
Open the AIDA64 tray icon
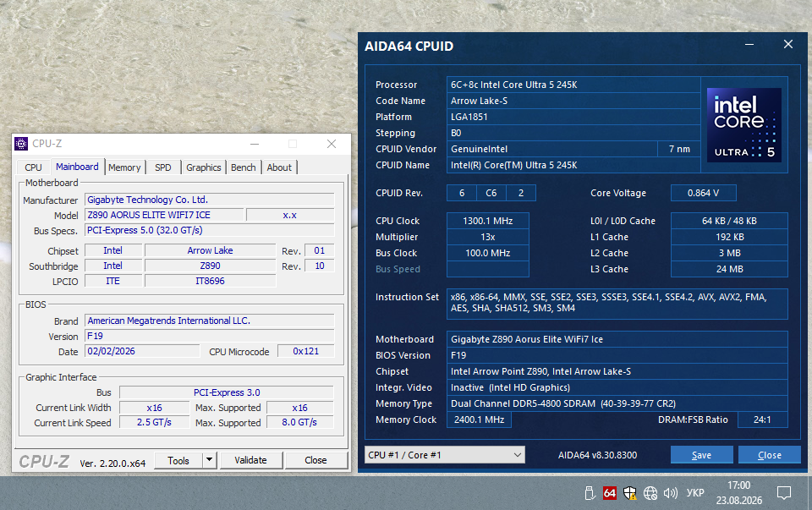click(x=610, y=493)
